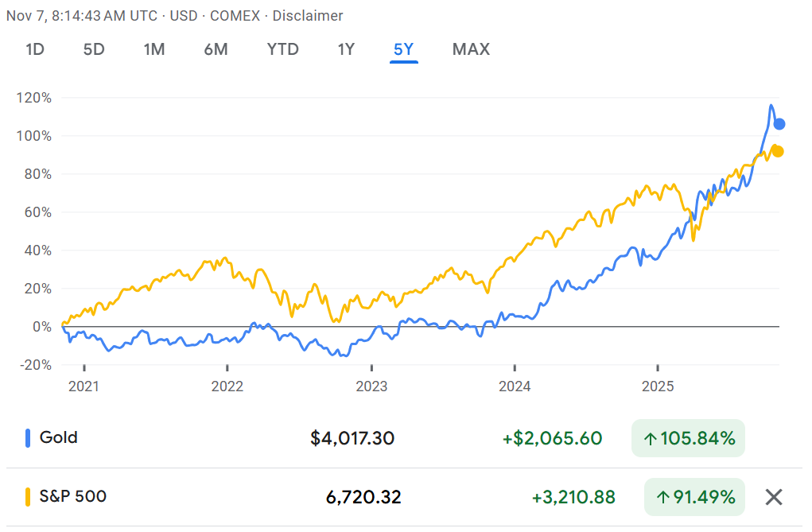Click the blue Gold color swatch
The width and height of the screenshot is (812, 532).
point(28,437)
